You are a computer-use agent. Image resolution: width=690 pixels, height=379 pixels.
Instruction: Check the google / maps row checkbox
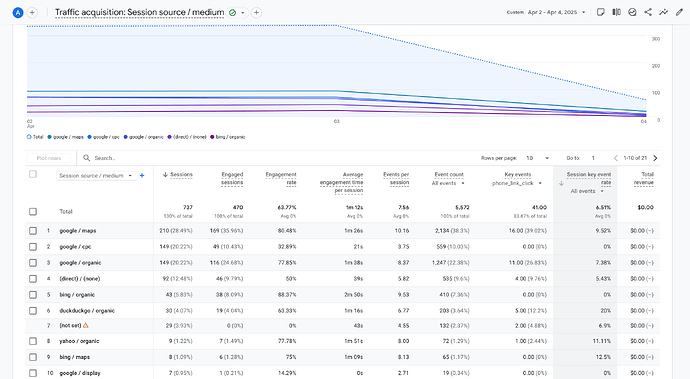coord(33,231)
